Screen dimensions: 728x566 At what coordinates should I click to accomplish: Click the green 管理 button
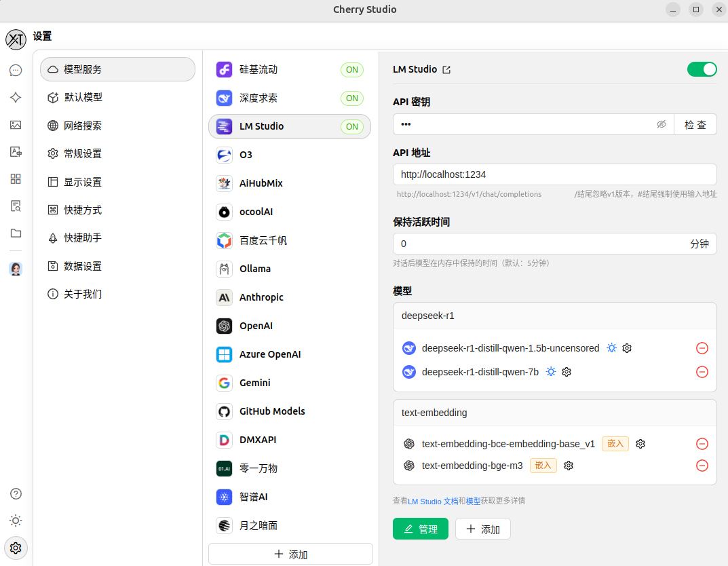[x=421, y=529]
